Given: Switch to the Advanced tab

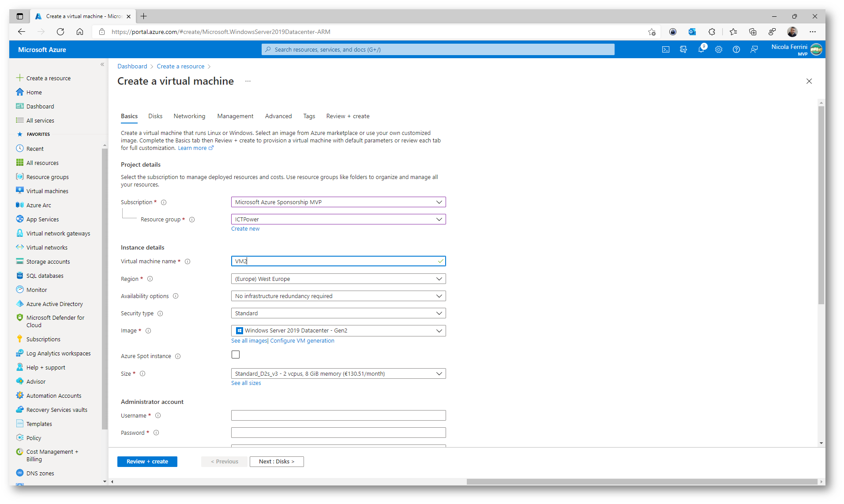Looking at the screenshot, I should (x=278, y=116).
